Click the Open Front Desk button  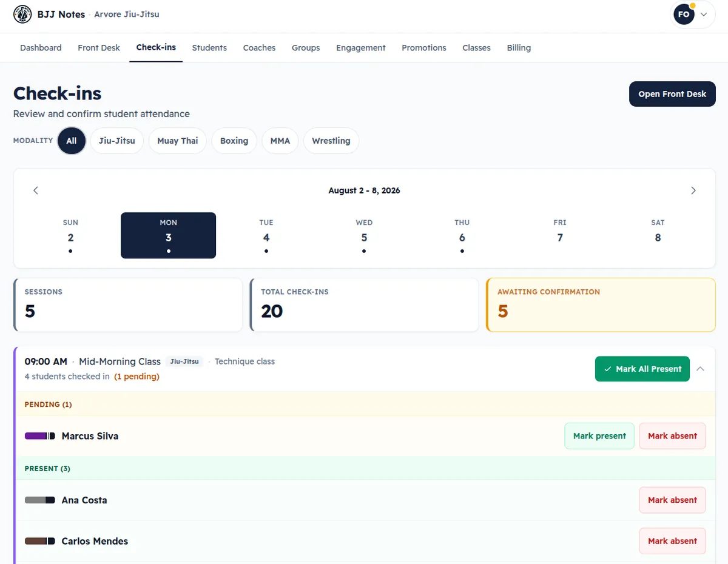pyautogui.click(x=672, y=94)
